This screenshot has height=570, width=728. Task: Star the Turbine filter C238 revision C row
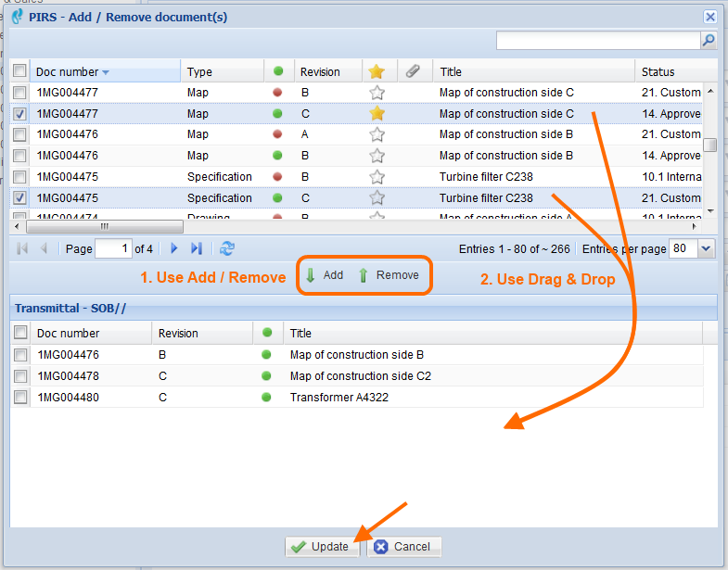pyautogui.click(x=377, y=197)
